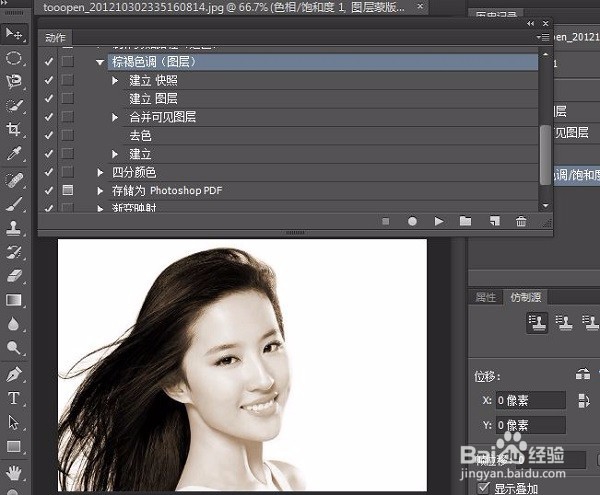The image size is (600, 495).
Task: Select the Hand tool
Action: tap(14, 473)
